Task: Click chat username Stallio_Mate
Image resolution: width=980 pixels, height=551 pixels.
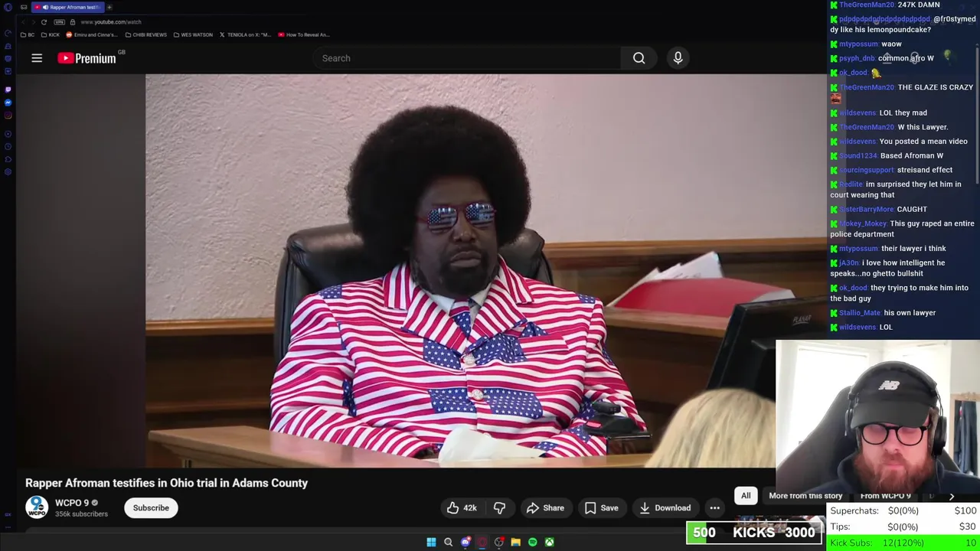Action: point(860,312)
